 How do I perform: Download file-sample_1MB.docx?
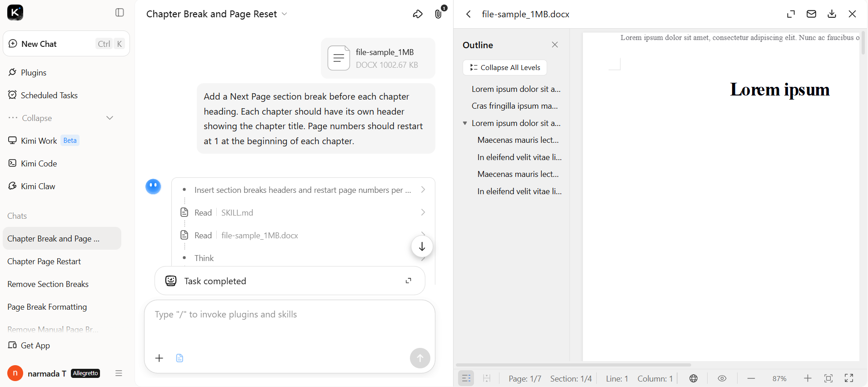[x=832, y=14]
